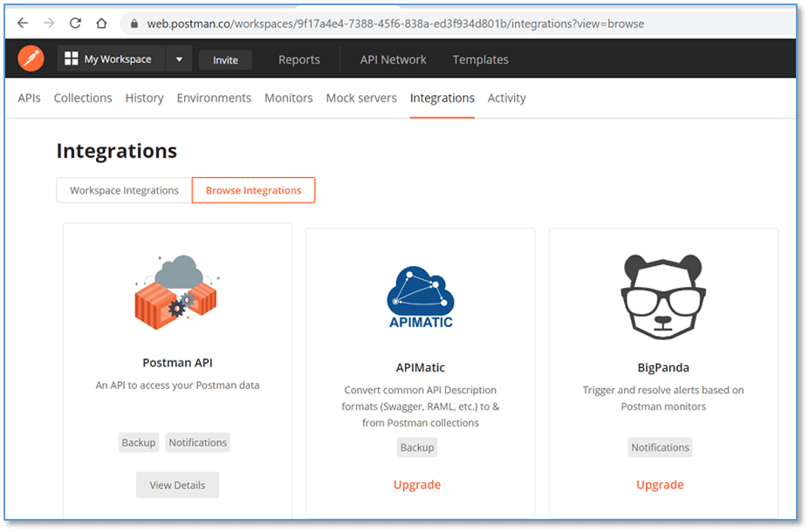Open Reports in the top bar
The width and height of the screenshot is (809, 532).
299,60
